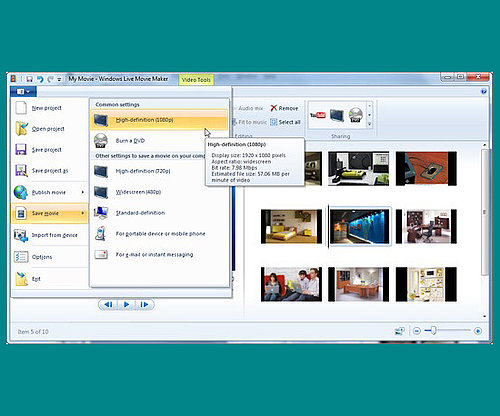Click the Save project floppy icon
This screenshot has height=416, width=500.
coord(21,149)
